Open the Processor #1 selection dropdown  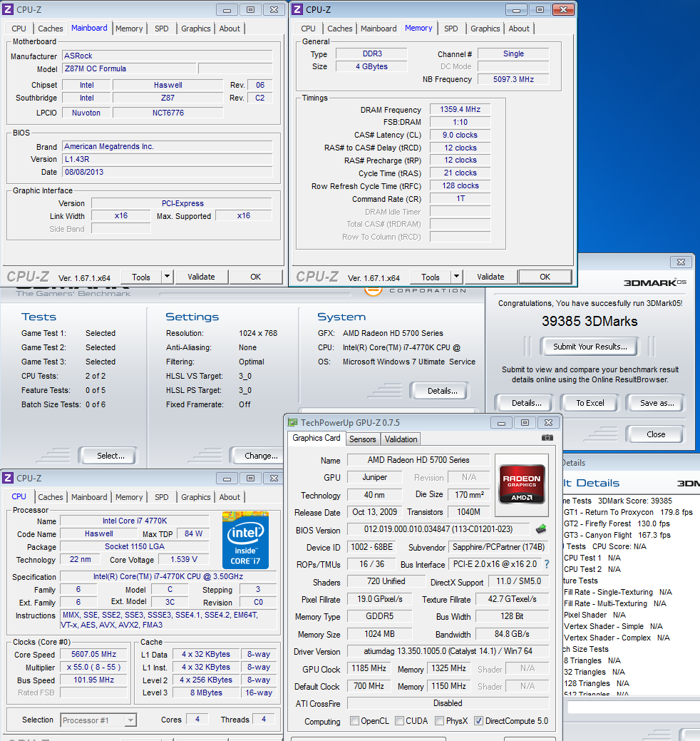130,720
